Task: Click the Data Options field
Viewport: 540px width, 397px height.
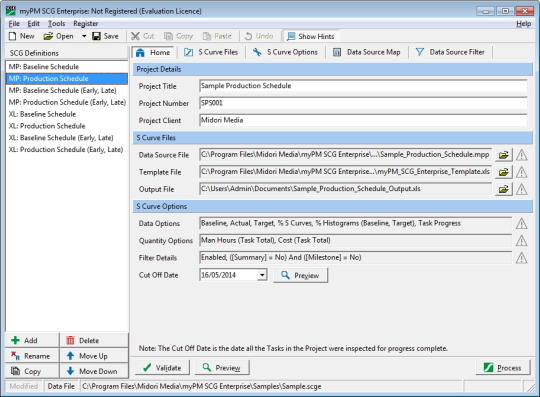Action: tap(355, 223)
